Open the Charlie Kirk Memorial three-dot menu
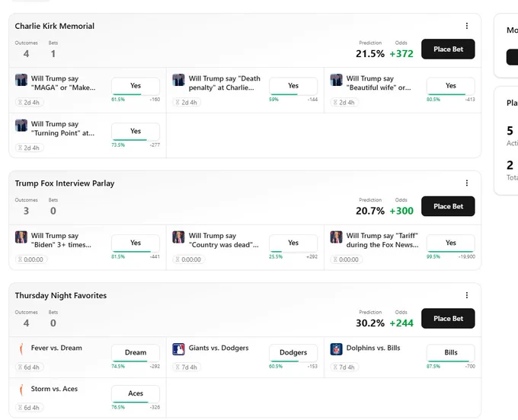 click(x=466, y=26)
